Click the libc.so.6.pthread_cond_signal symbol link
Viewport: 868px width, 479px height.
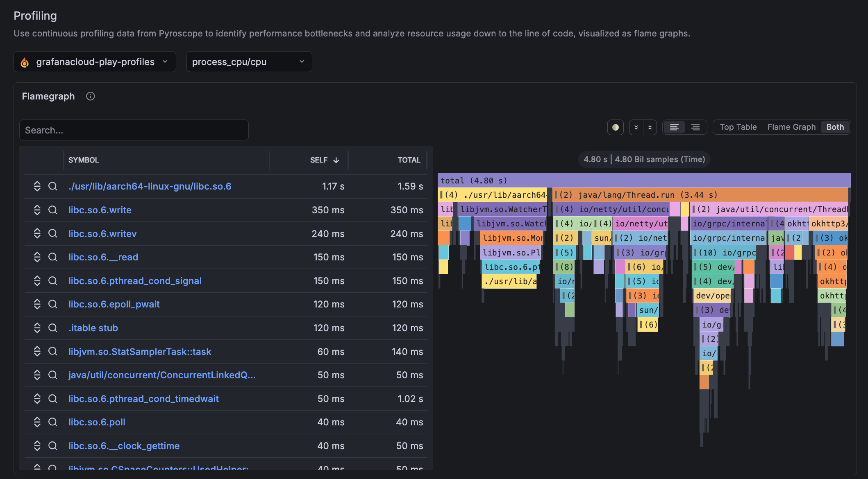tap(135, 281)
